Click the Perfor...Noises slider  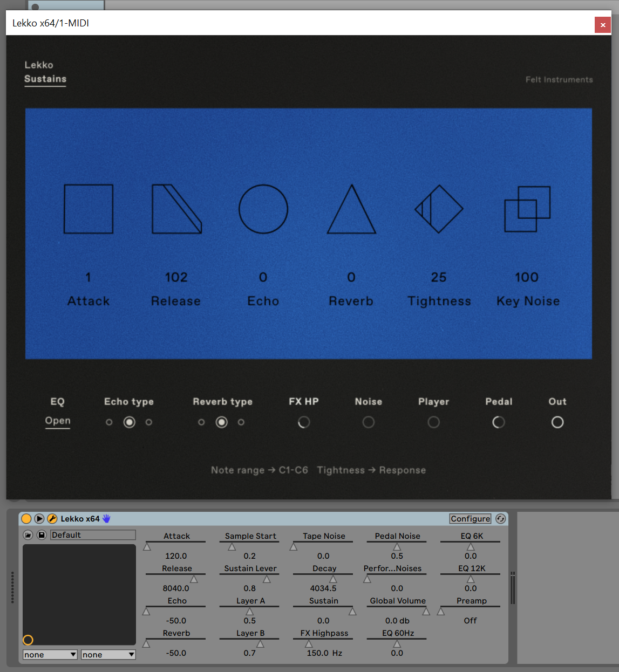tap(397, 578)
